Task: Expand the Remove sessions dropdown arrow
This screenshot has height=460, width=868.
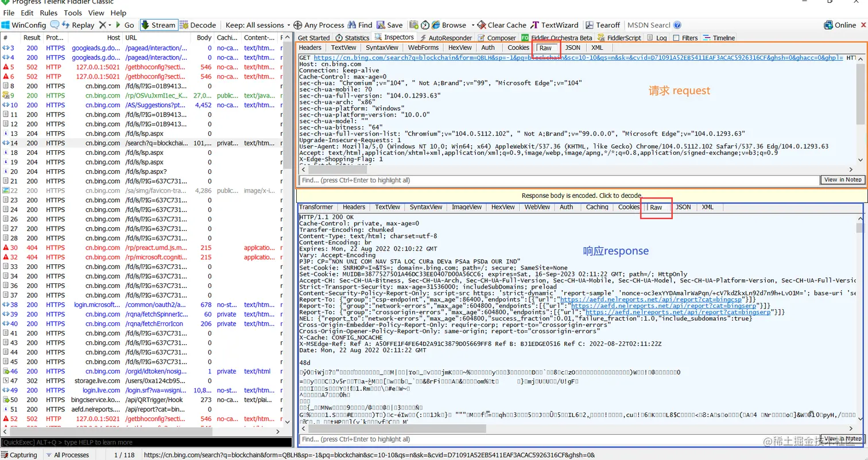Action: coord(110,25)
